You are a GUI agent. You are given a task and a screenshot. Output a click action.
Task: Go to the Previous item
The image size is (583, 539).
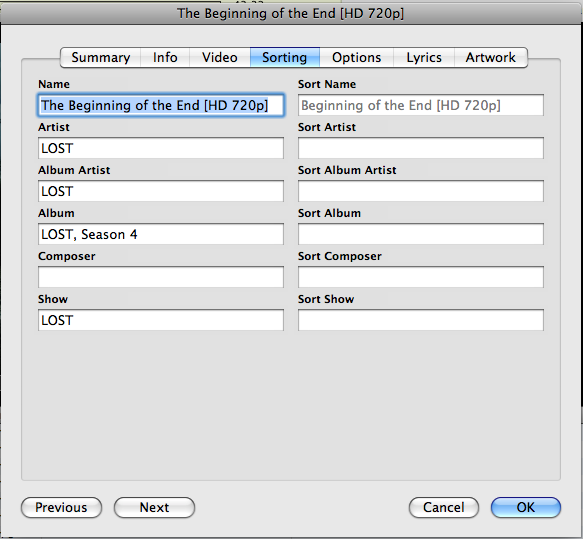pos(61,507)
